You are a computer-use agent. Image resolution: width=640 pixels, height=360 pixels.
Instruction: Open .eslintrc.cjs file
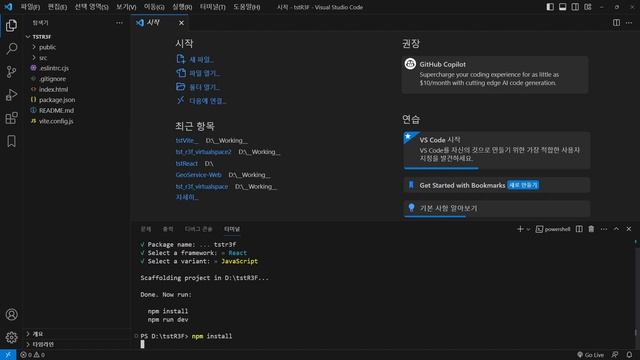[54, 68]
